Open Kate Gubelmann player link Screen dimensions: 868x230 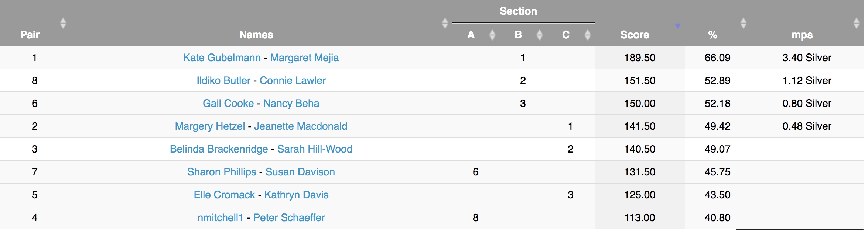(222, 57)
